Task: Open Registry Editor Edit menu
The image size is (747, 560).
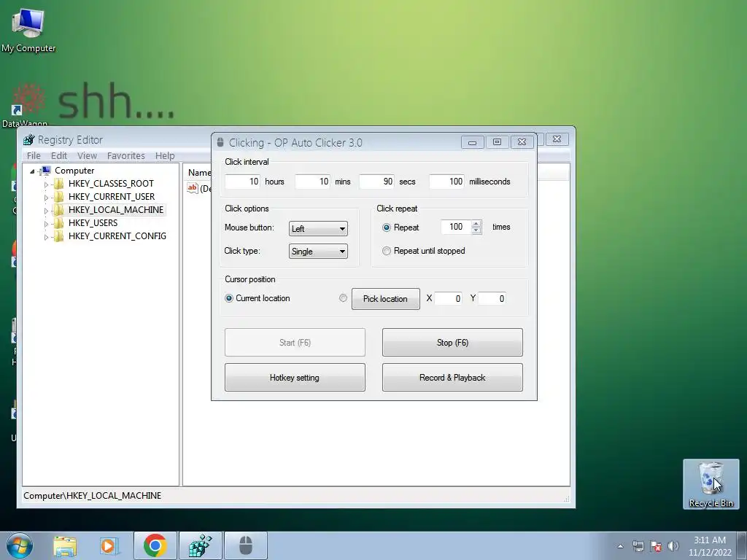Action: point(59,156)
